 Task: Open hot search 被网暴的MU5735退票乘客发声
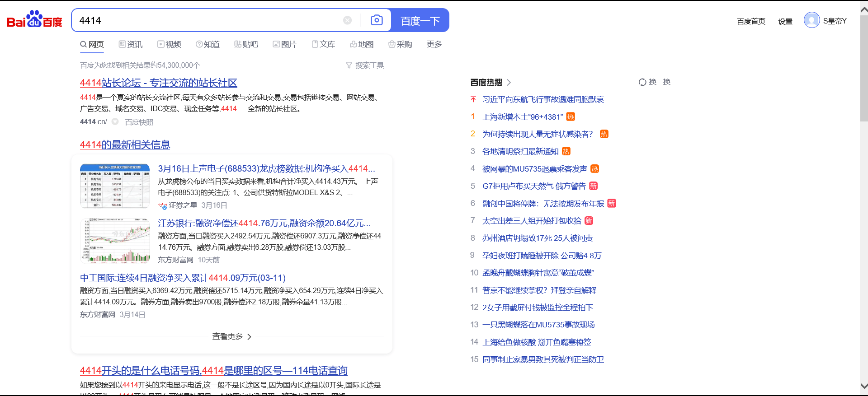tap(535, 169)
